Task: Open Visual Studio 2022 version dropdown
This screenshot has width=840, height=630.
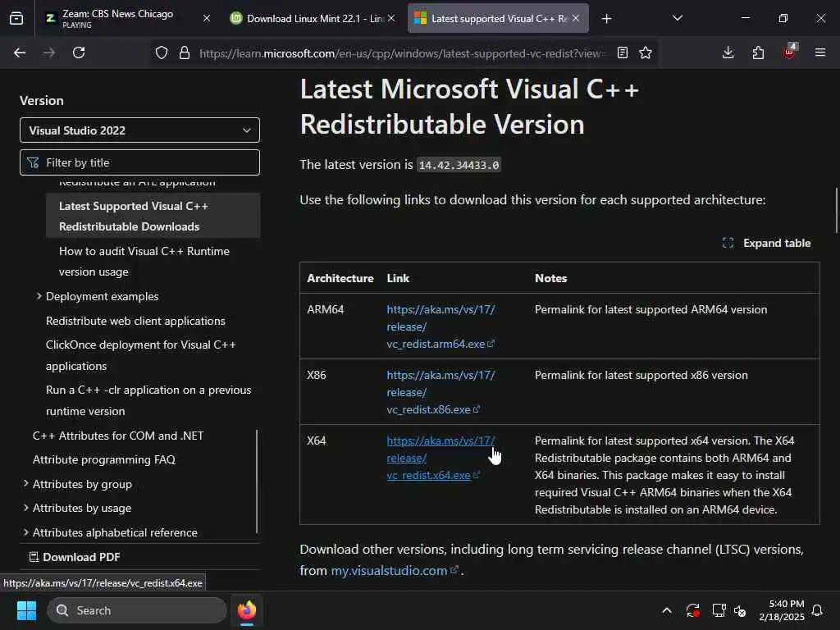Action: [139, 130]
